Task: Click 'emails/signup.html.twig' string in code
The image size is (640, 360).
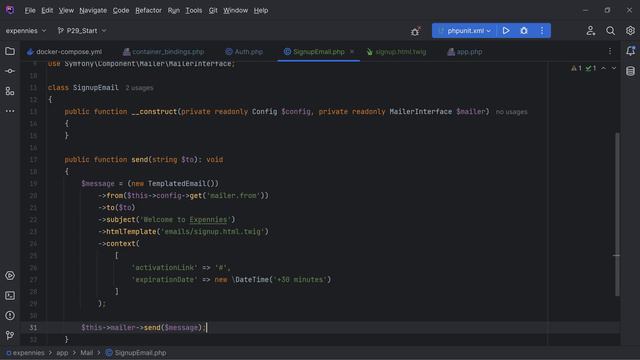Action: pyautogui.click(x=213, y=231)
